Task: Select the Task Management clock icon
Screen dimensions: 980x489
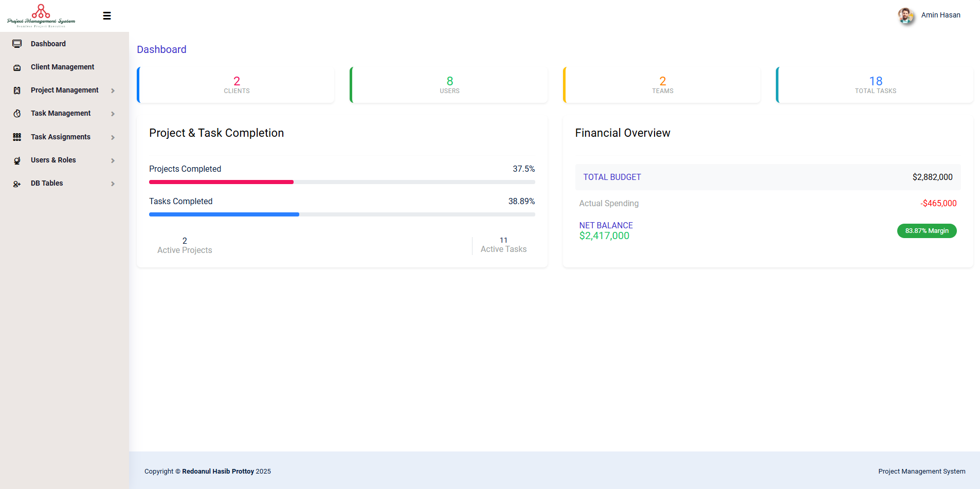Action: pyautogui.click(x=17, y=113)
